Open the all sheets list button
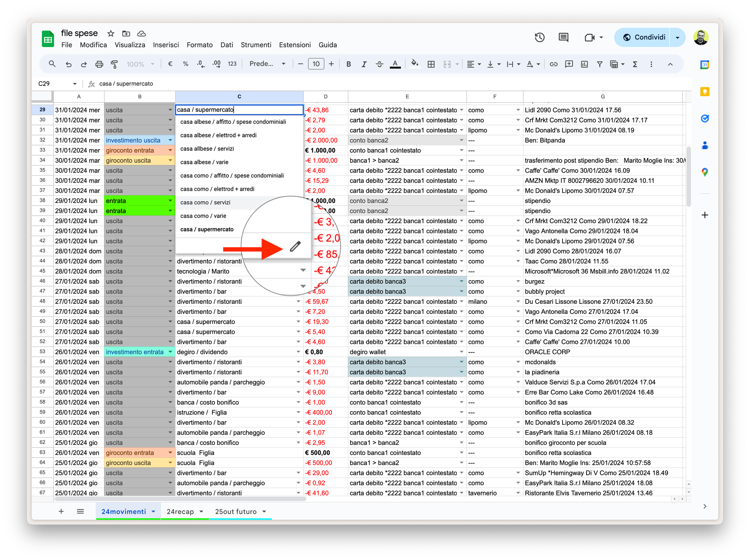Viewport: 750px width, 560px height. coord(80,511)
